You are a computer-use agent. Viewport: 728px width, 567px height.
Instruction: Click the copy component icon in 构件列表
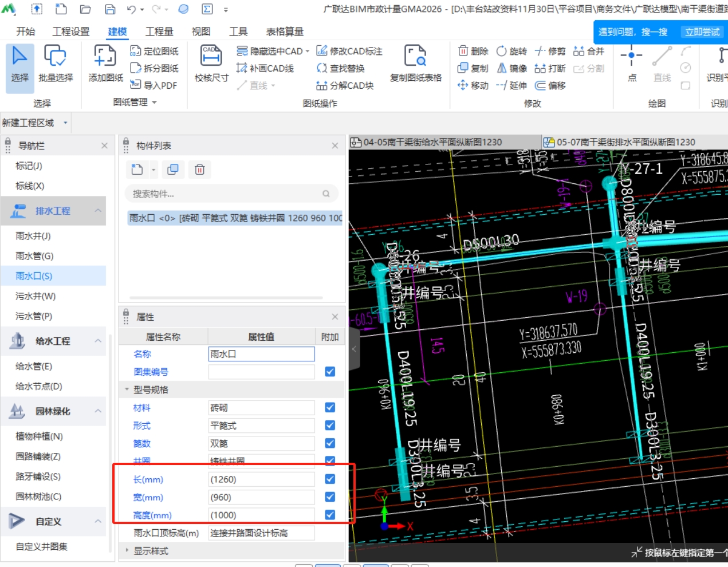tap(172, 170)
